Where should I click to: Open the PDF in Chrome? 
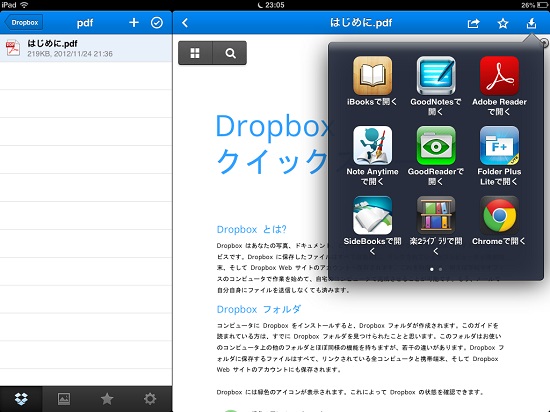tap(499, 215)
